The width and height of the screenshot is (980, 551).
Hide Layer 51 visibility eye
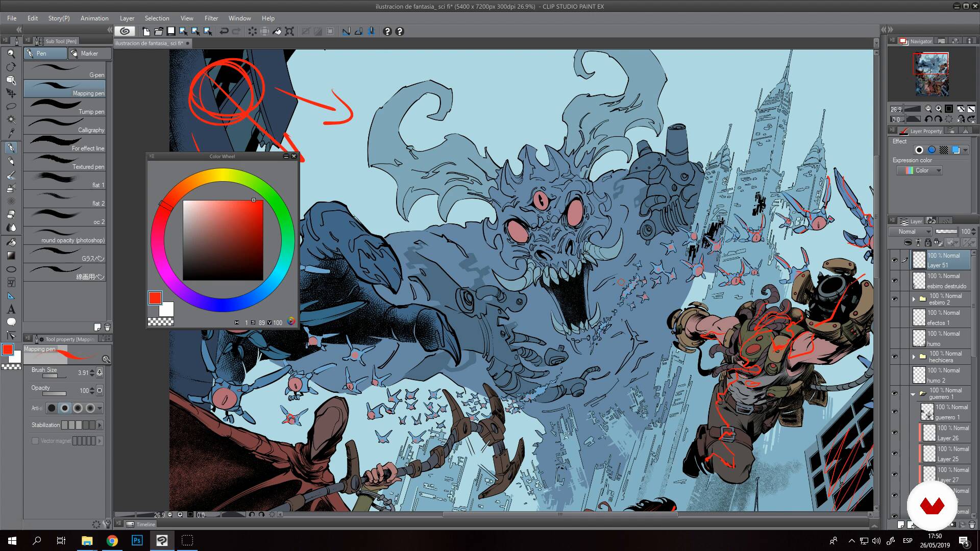(x=894, y=260)
